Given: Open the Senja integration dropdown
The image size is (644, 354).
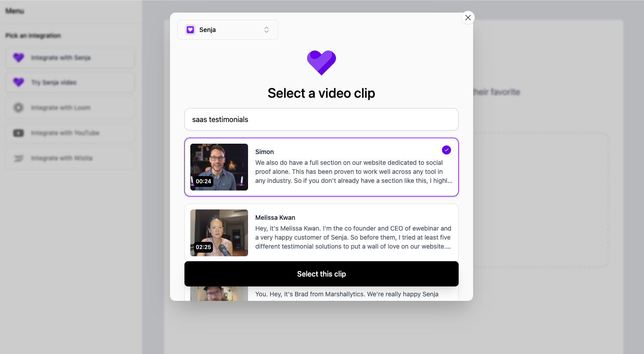Looking at the screenshot, I should pyautogui.click(x=228, y=30).
